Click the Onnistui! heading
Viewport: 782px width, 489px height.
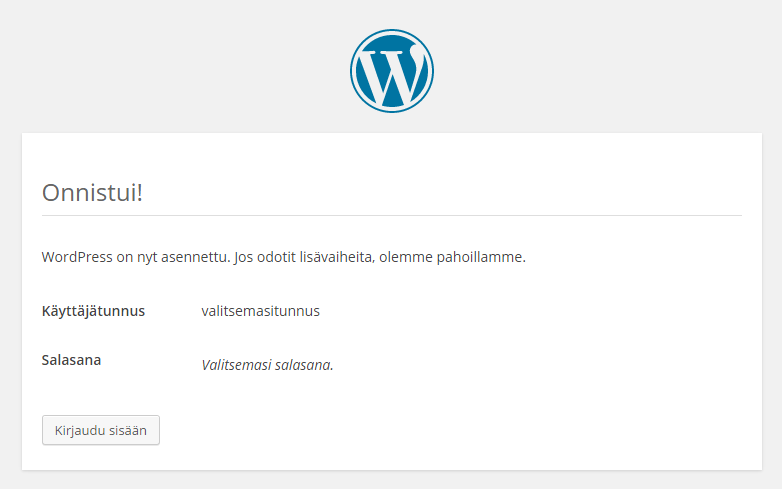[x=92, y=192]
